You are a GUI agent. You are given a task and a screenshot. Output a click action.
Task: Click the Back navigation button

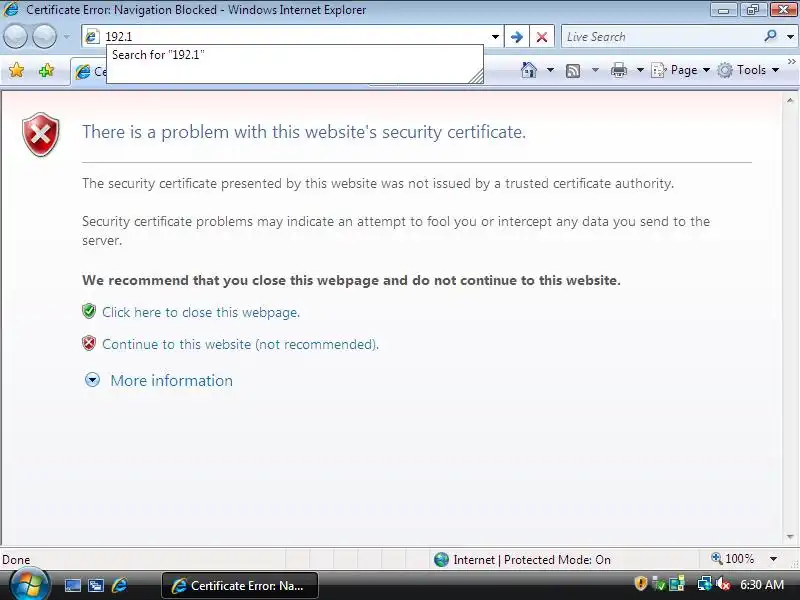[15, 37]
